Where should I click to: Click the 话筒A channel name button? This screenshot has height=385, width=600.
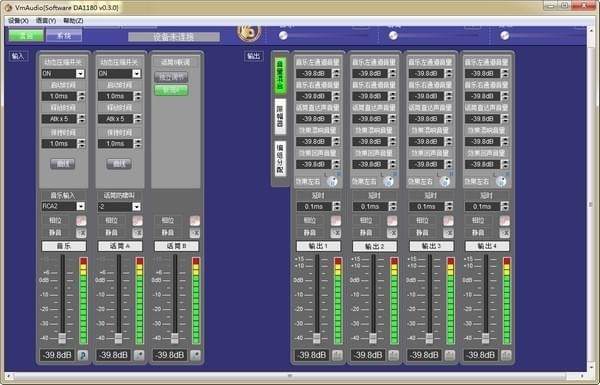(120, 246)
